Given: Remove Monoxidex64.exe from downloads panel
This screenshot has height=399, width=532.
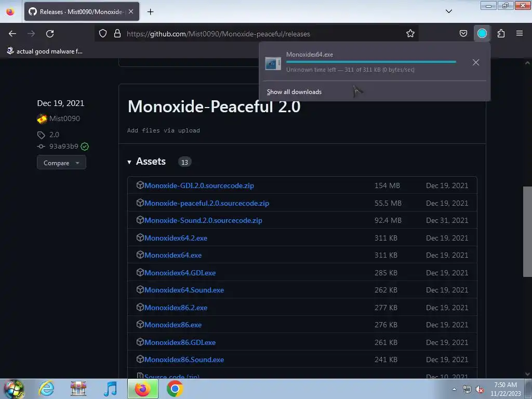Looking at the screenshot, I should click(x=476, y=62).
